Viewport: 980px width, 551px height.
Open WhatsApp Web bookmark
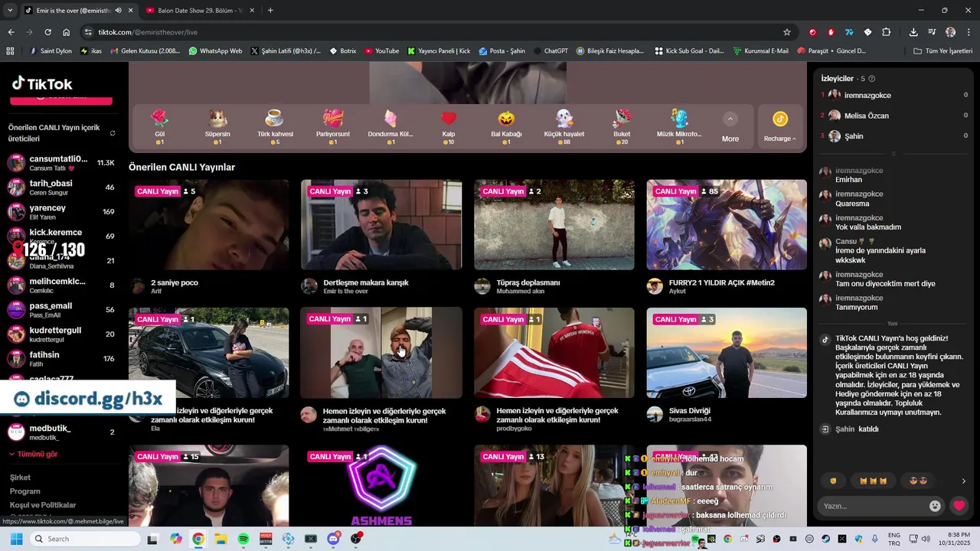215,51
